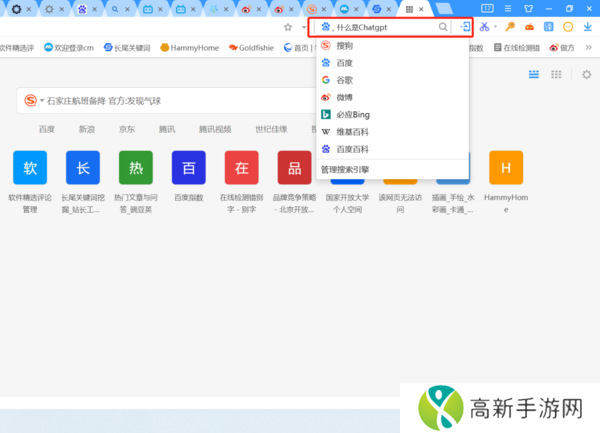
Task: Choose 维基百科 in the search engine menu
Action: pyautogui.click(x=352, y=131)
